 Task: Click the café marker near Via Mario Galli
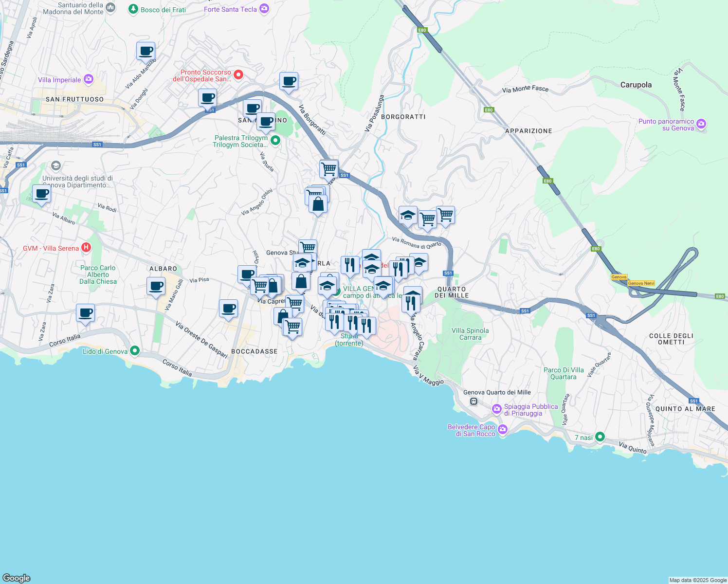[x=156, y=287]
